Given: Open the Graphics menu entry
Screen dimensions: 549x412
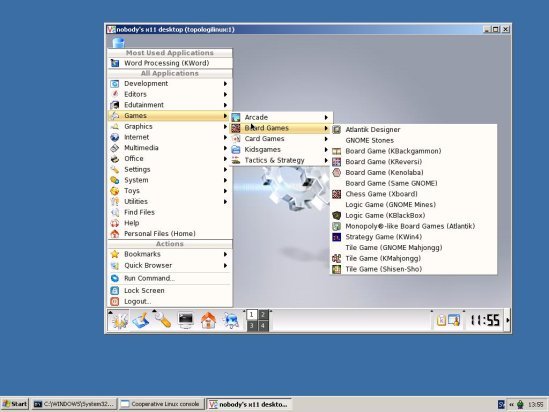Looking at the screenshot, I should 170,126.
